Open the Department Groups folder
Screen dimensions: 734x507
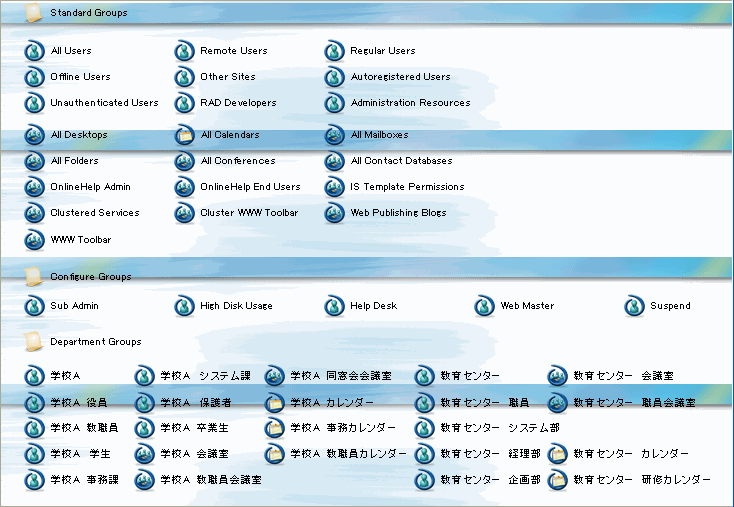pos(34,342)
